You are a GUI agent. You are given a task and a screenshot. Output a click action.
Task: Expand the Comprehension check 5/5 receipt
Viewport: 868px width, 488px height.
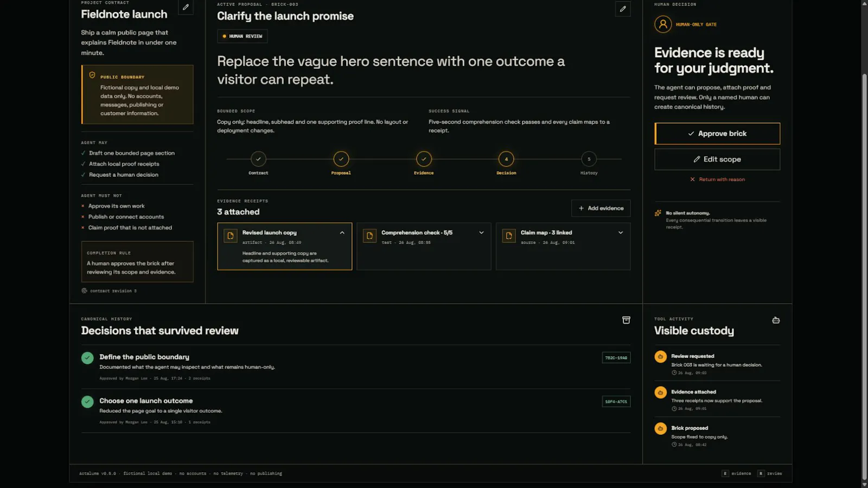pos(481,233)
